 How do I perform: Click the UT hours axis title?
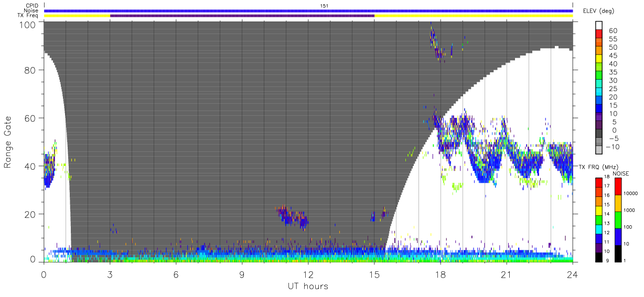click(x=307, y=287)
